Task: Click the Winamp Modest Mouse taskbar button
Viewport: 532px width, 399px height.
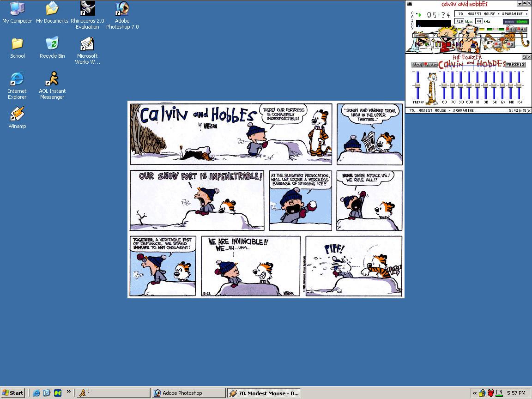Action: (x=264, y=393)
